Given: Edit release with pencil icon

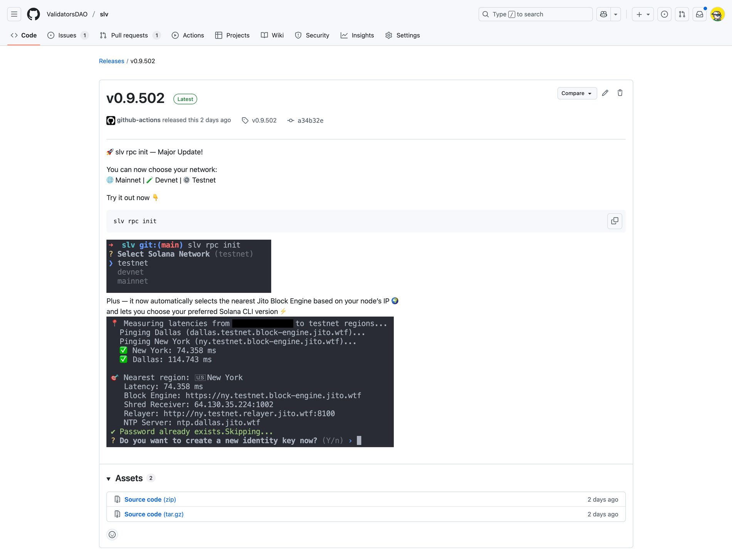Looking at the screenshot, I should tap(605, 93).
